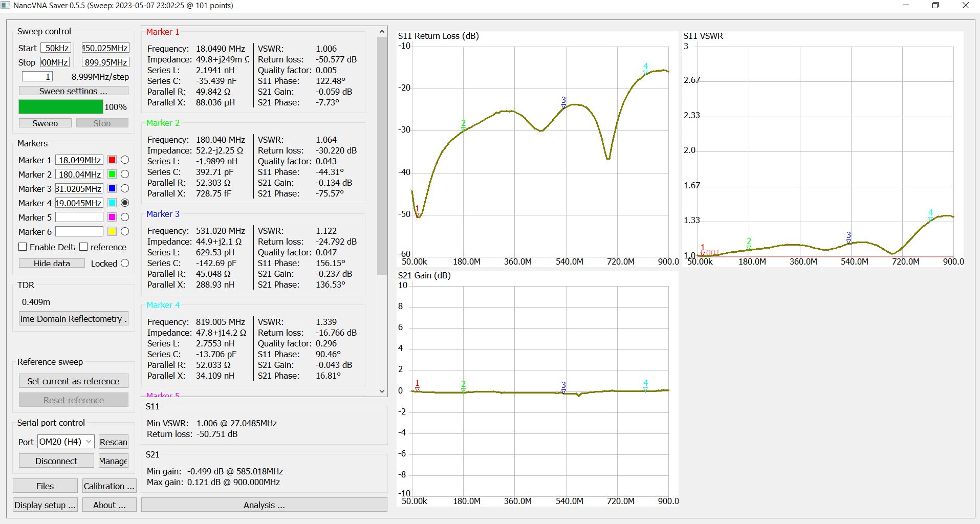
Task: Toggle the Locked radio button
Action: point(125,264)
